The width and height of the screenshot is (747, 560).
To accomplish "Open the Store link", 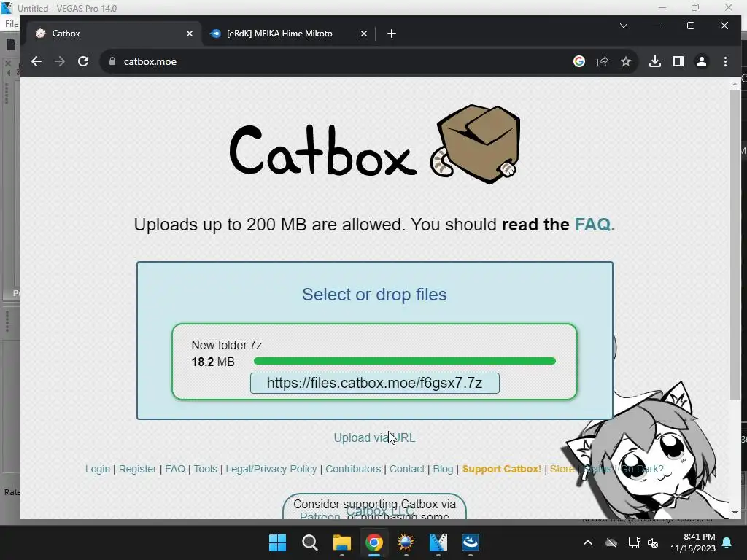I will coord(562,469).
